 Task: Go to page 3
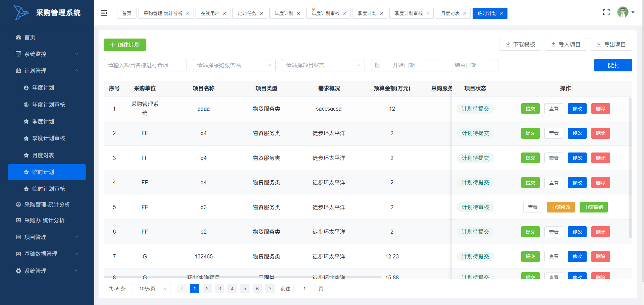pyautogui.click(x=220, y=289)
